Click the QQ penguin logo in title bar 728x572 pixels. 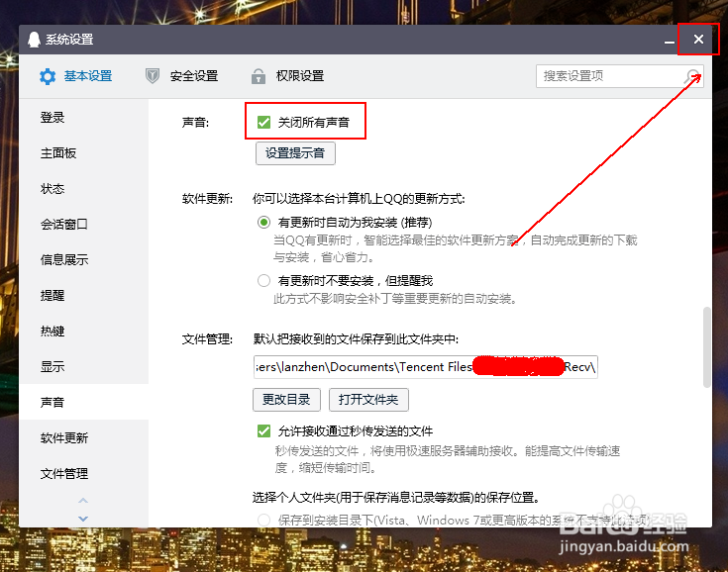coord(34,40)
